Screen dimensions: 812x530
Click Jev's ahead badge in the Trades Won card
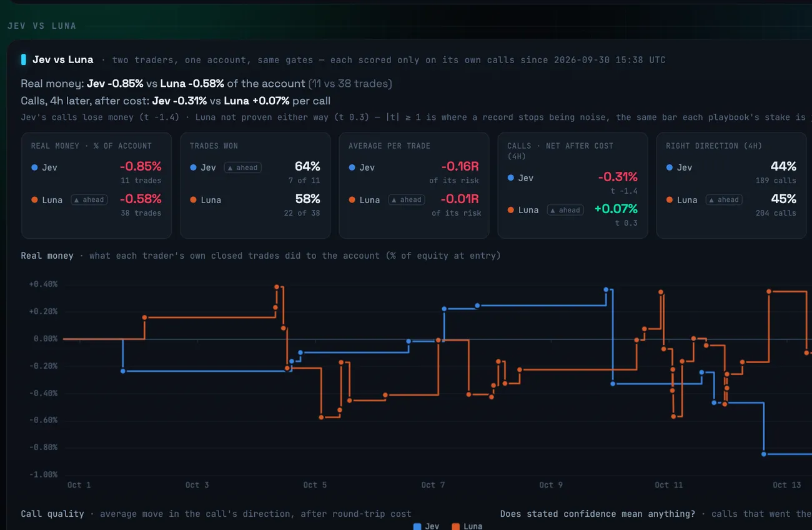point(242,167)
